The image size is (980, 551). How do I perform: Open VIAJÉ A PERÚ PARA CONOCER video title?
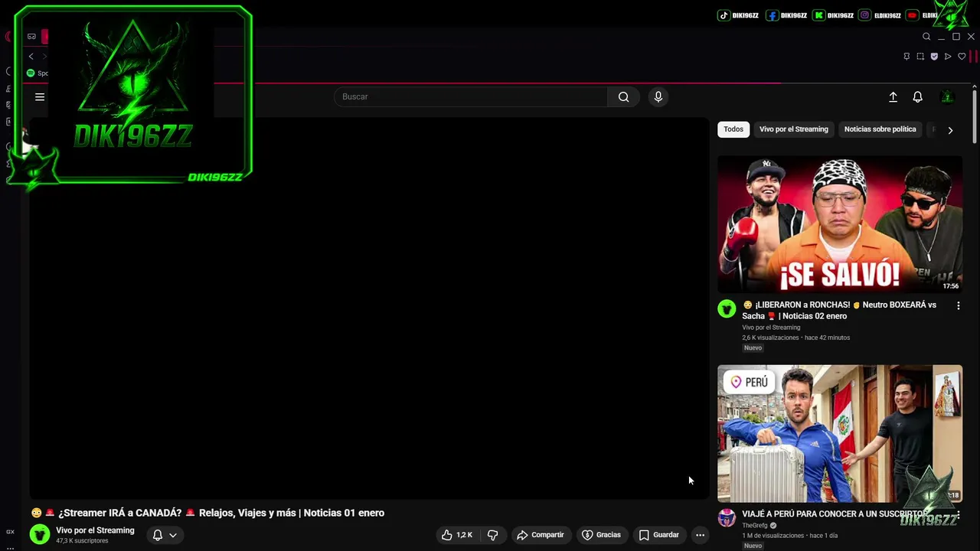(835, 514)
